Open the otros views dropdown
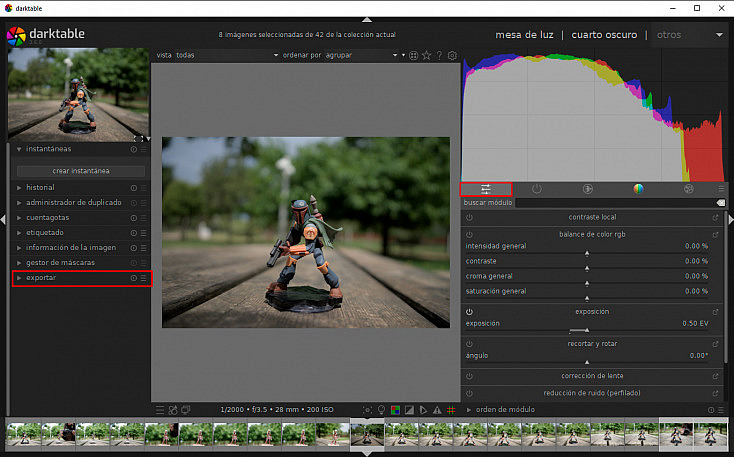 689,35
